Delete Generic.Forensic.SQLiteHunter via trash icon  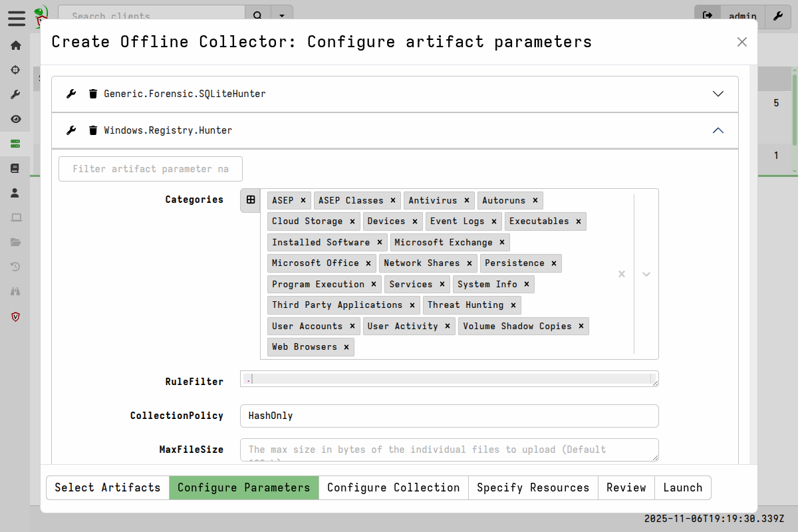[x=92, y=94]
